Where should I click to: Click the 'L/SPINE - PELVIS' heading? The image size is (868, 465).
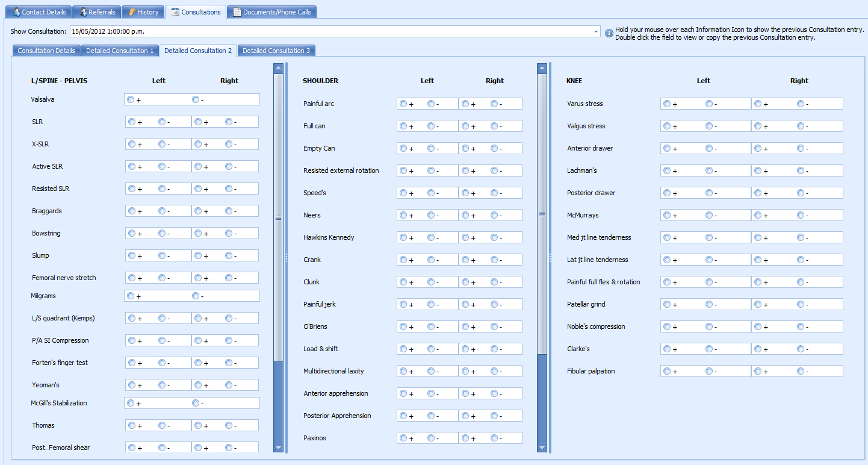59,81
